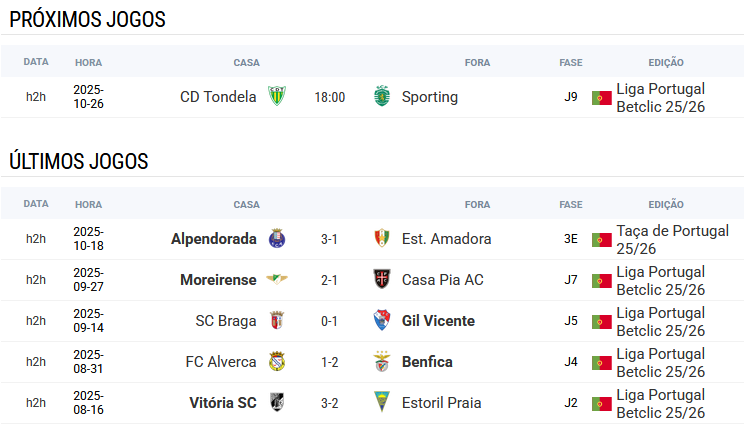Click the Moreirense crest icon
This screenshot has width=744, height=429.
click(x=277, y=280)
